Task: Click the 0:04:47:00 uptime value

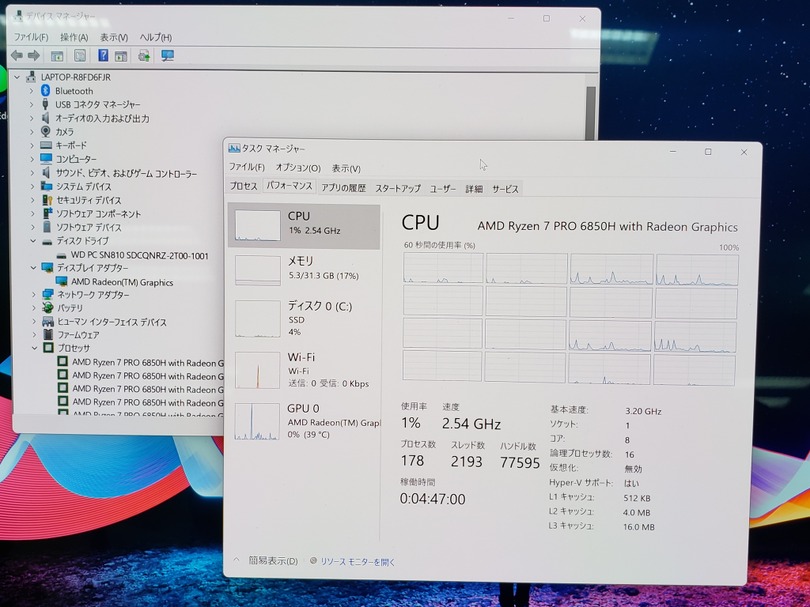Action: [433, 499]
